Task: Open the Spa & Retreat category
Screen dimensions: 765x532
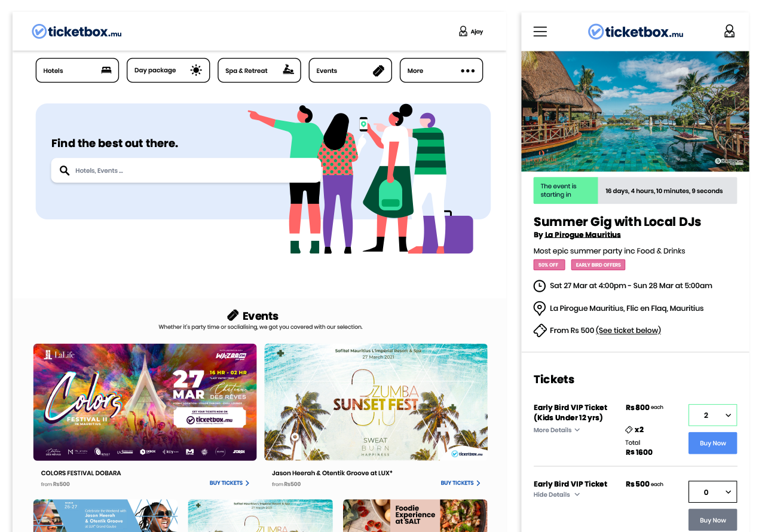Action: (x=259, y=71)
